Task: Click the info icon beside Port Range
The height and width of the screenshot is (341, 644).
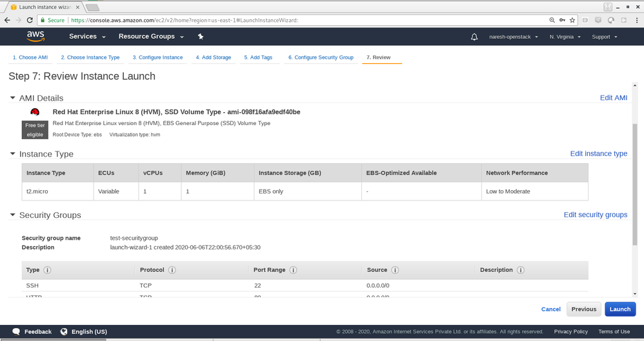Action: pyautogui.click(x=294, y=270)
